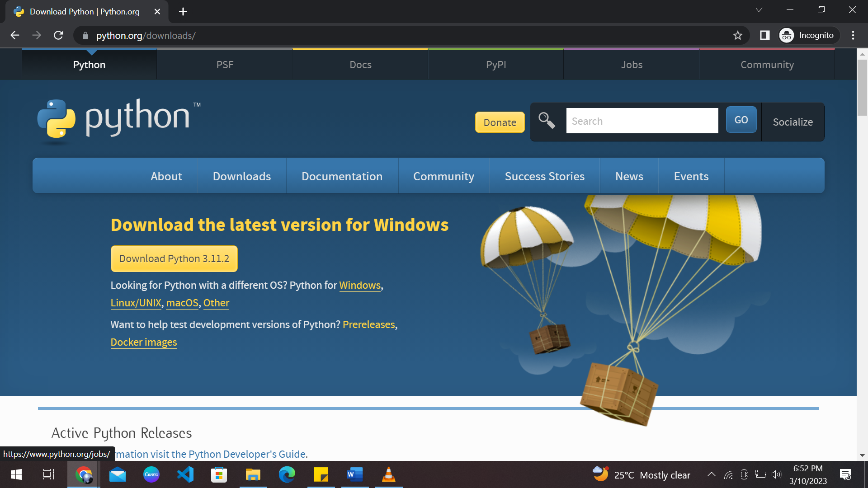Click Download Python 3.11.2 button
The image size is (868, 488).
point(174,258)
